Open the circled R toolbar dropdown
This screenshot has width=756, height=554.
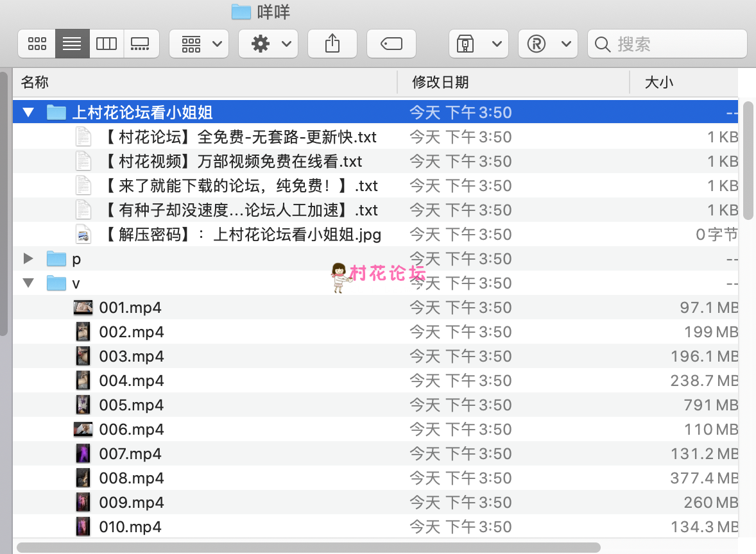547,44
